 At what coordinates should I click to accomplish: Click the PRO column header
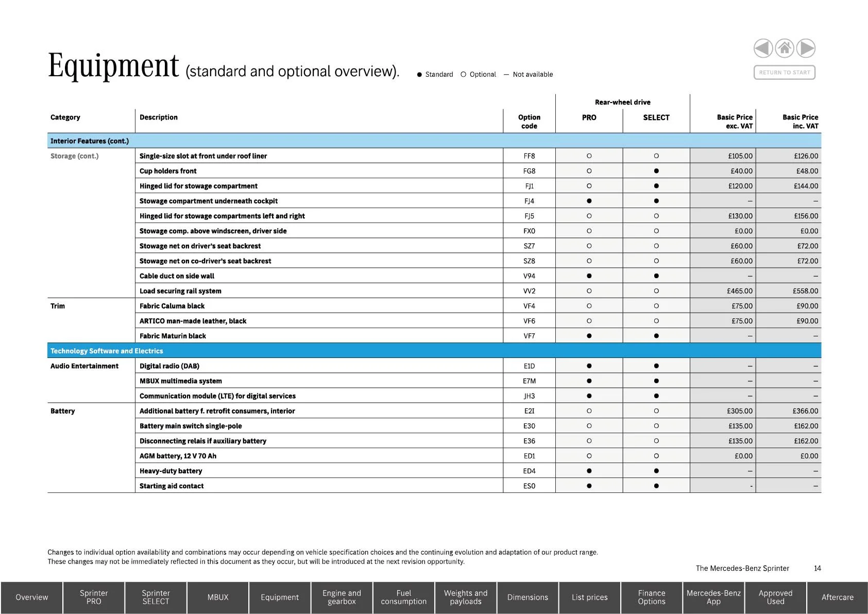coord(589,117)
